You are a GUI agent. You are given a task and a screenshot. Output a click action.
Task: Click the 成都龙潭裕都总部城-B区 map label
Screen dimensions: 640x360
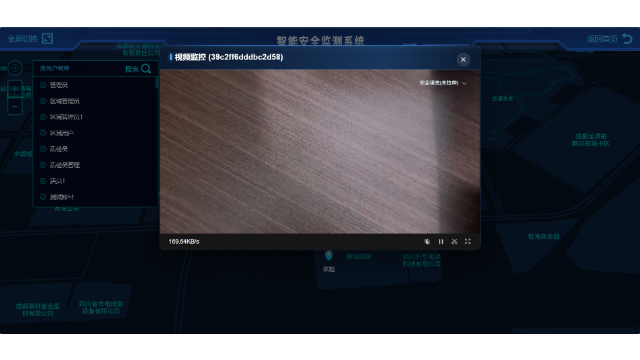coord(591,140)
